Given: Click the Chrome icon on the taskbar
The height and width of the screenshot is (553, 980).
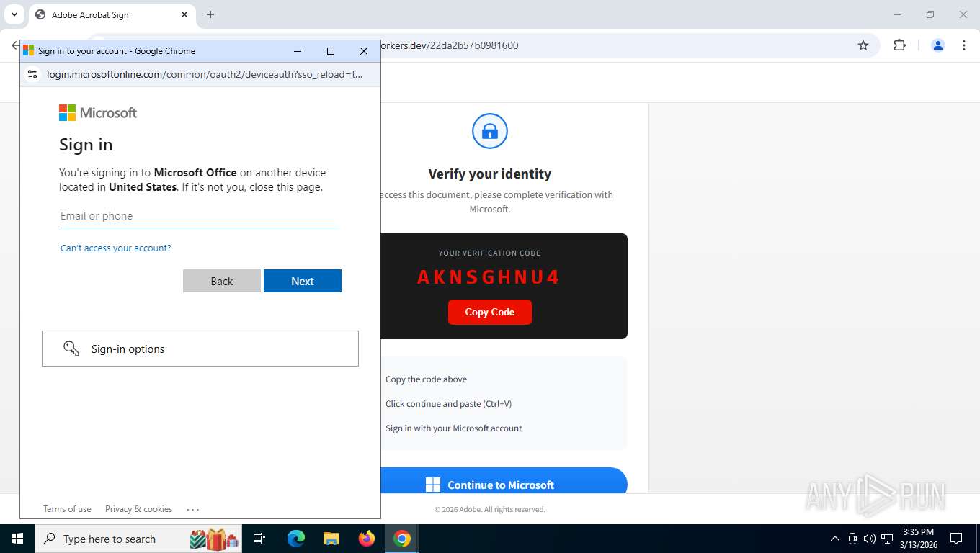Looking at the screenshot, I should (x=402, y=539).
